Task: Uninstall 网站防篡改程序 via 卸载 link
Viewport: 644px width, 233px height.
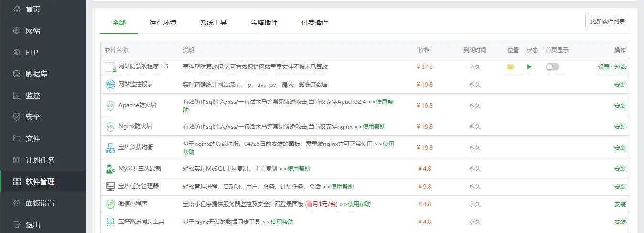Action: 620,67
